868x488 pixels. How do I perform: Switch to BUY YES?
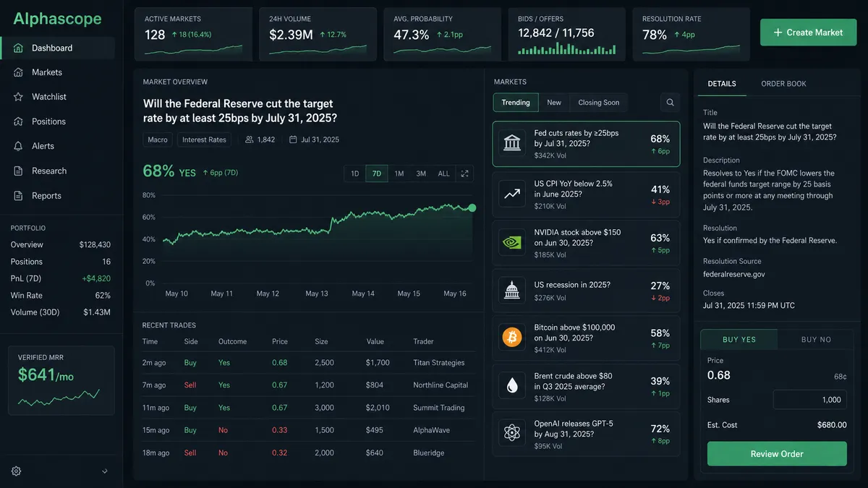739,340
